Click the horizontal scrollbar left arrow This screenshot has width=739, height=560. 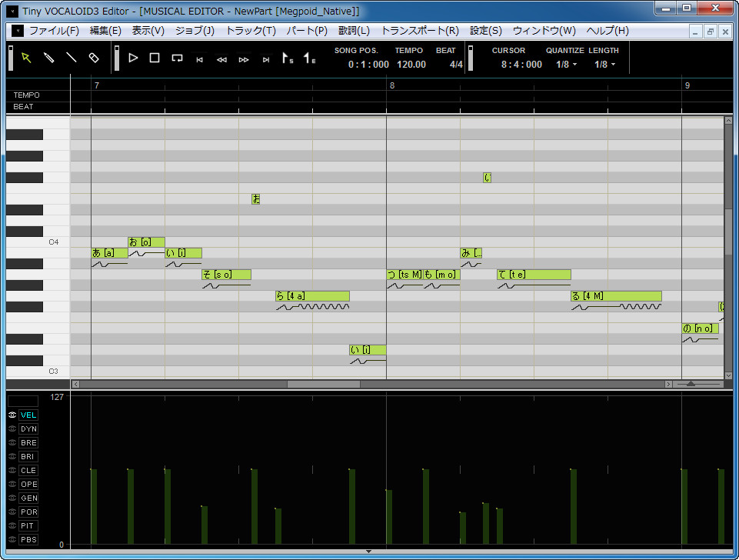pyautogui.click(x=75, y=384)
